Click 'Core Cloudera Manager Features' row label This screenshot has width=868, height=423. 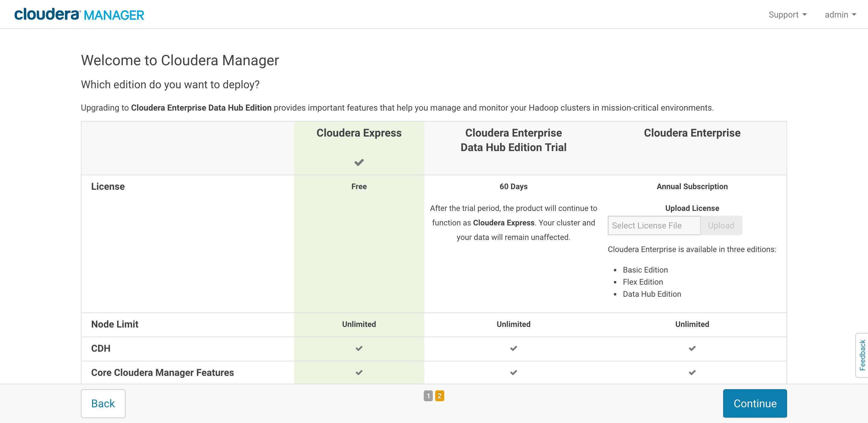tap(162, 373)
